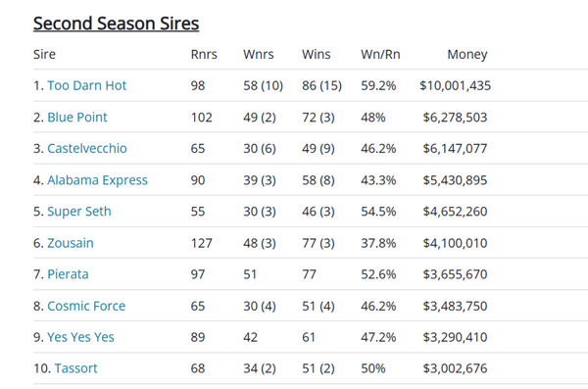Click the Second Season Sires heading

(116, 24)
